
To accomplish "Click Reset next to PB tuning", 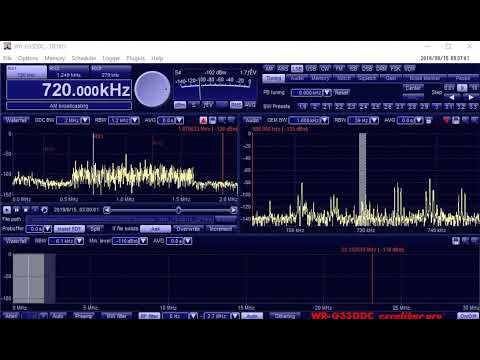I will point(341,93).
